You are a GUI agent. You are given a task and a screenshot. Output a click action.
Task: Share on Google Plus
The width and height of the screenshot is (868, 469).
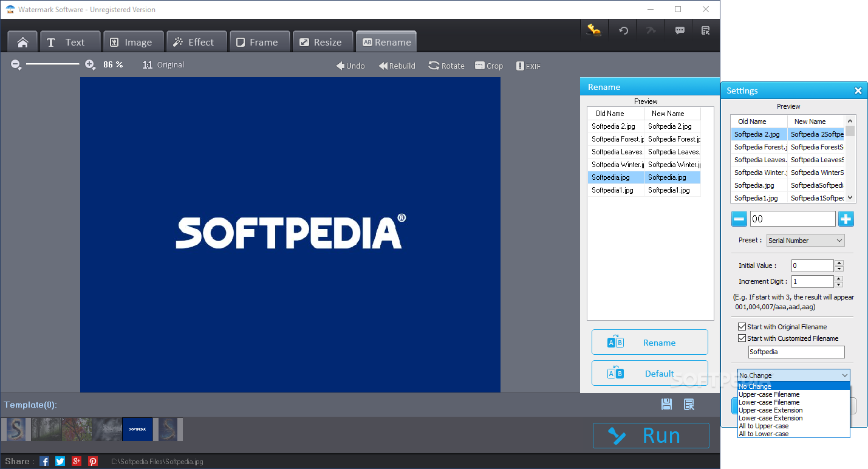[77, 461]
